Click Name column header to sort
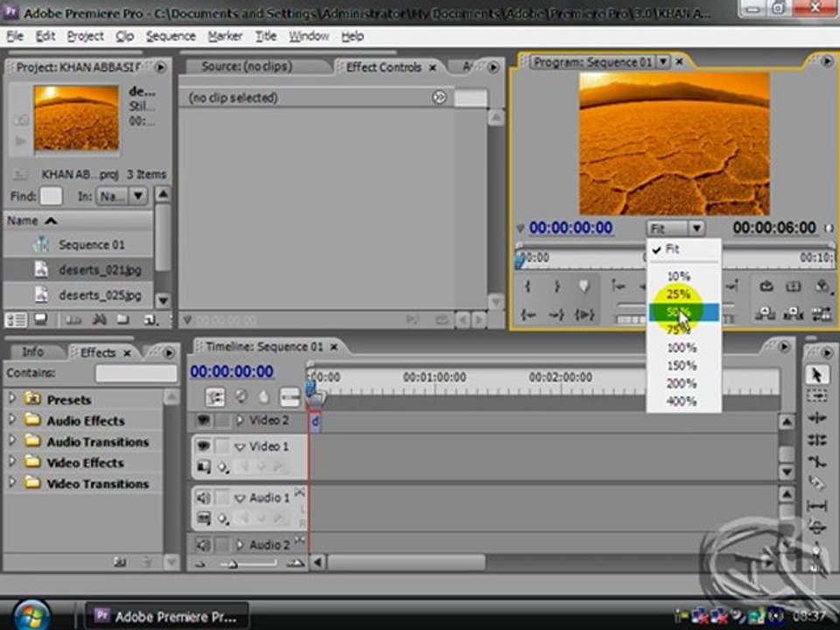Screen dimensions: 840x630 coord(78,220)
